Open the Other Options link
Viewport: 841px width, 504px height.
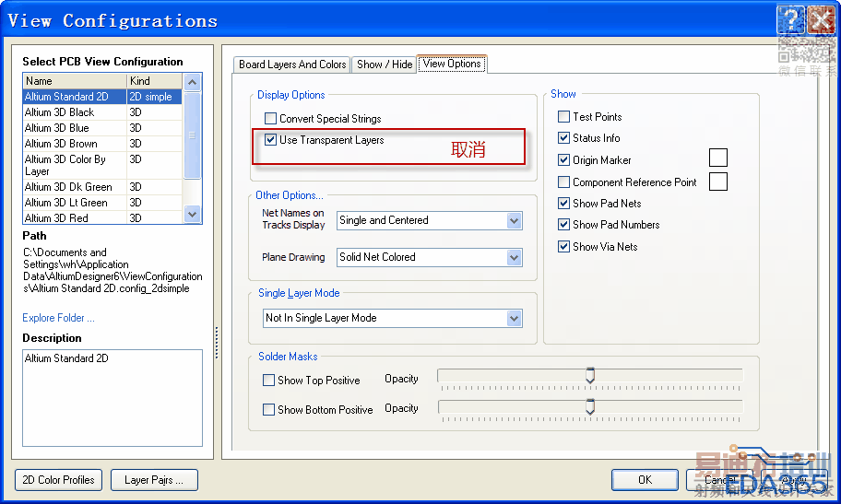290,195
